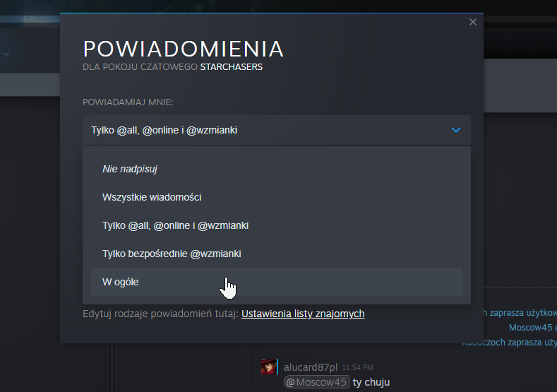Open the 'Powiadamiaj mnie' combo box field
Screen dimensions: 557x392
tap(275, 130)
